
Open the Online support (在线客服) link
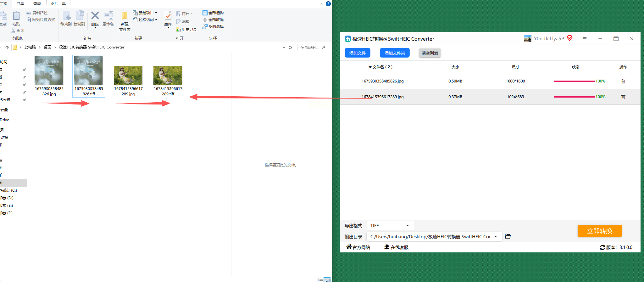click(396, 247)
